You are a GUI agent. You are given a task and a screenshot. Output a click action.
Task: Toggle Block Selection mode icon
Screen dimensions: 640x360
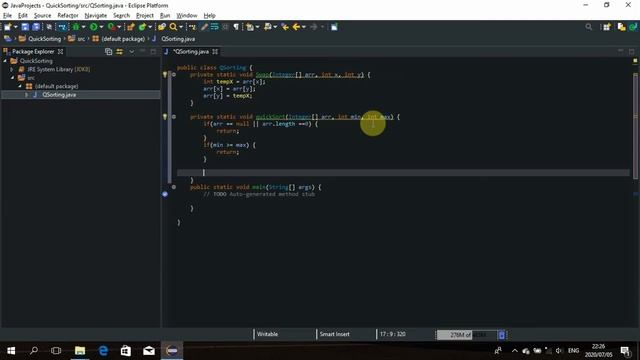pos(225,27)
